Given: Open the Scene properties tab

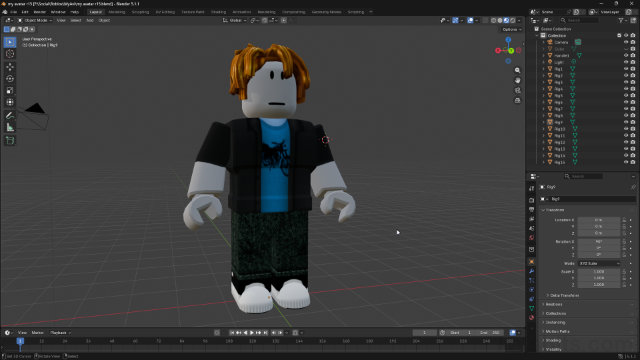Looking at the screenshot, I should point(531,228).
